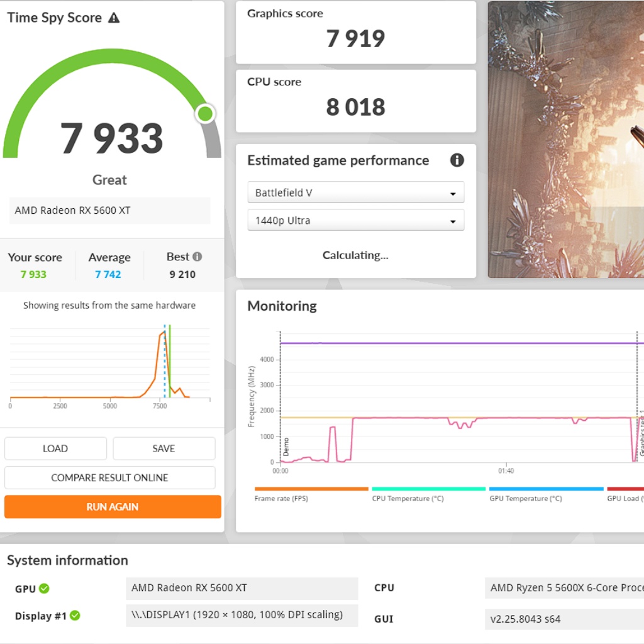Image resolution: width=644 pixels, height=644 pixels.
Task: Expand the 1440p Ultra resolution dropdown
Action: (x=355, y=221)
